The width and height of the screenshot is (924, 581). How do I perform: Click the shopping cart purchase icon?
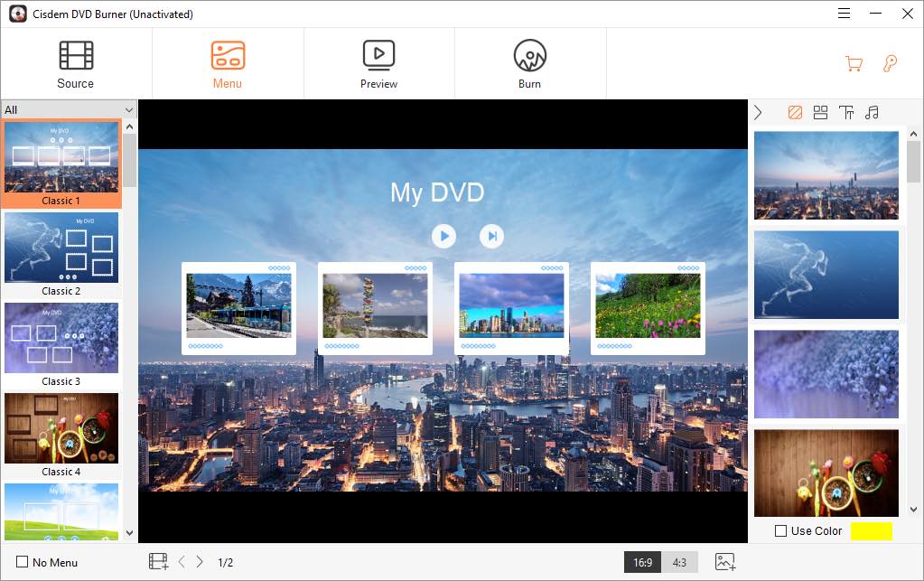coord(854,63)
